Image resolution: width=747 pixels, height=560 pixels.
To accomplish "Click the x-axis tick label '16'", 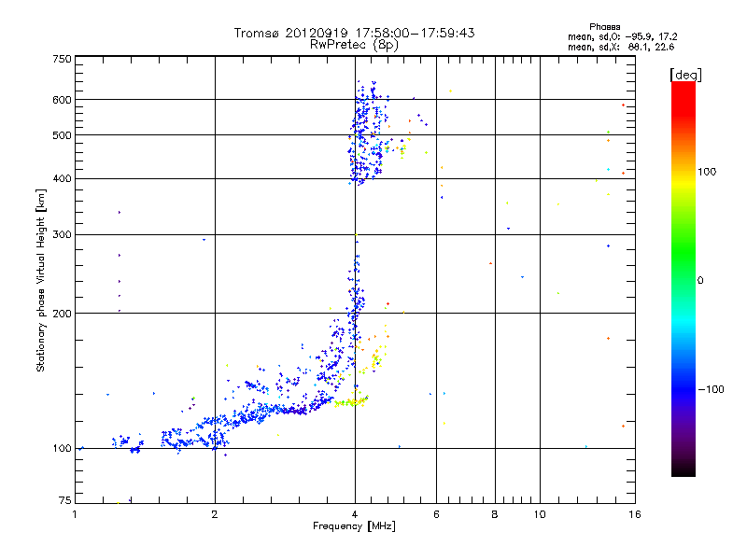I will click(x=635, y=514).
